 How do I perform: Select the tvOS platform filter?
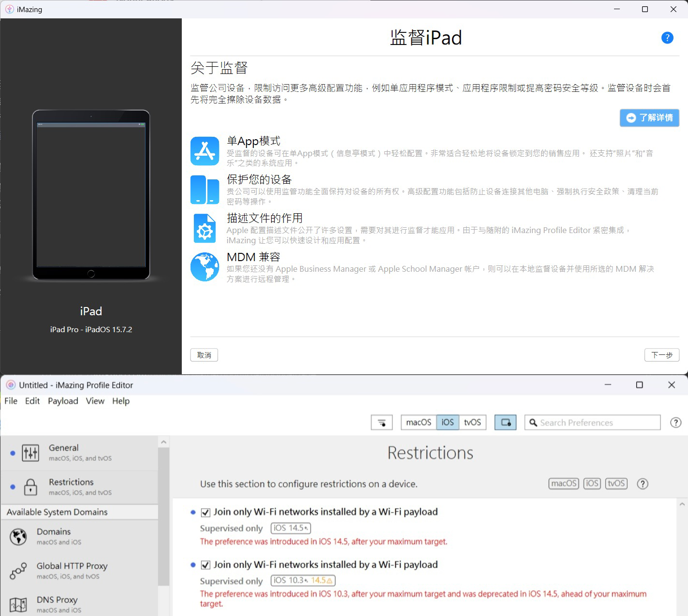pos(472,422)
